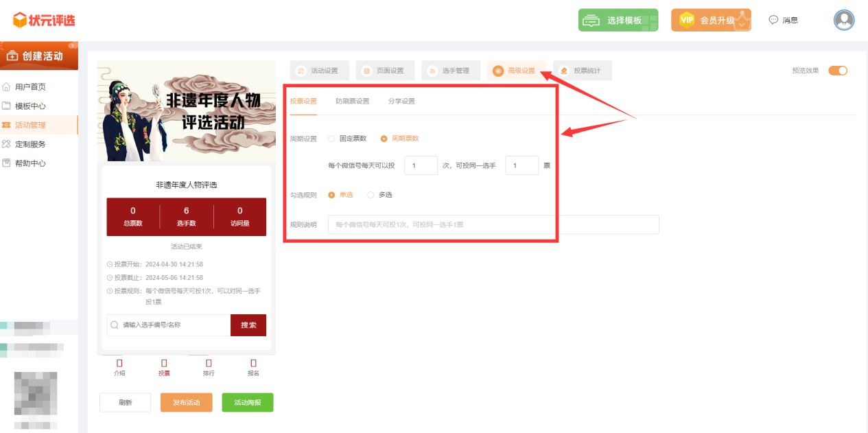Choose the 单选 radio option

click(x=332, y=195)
